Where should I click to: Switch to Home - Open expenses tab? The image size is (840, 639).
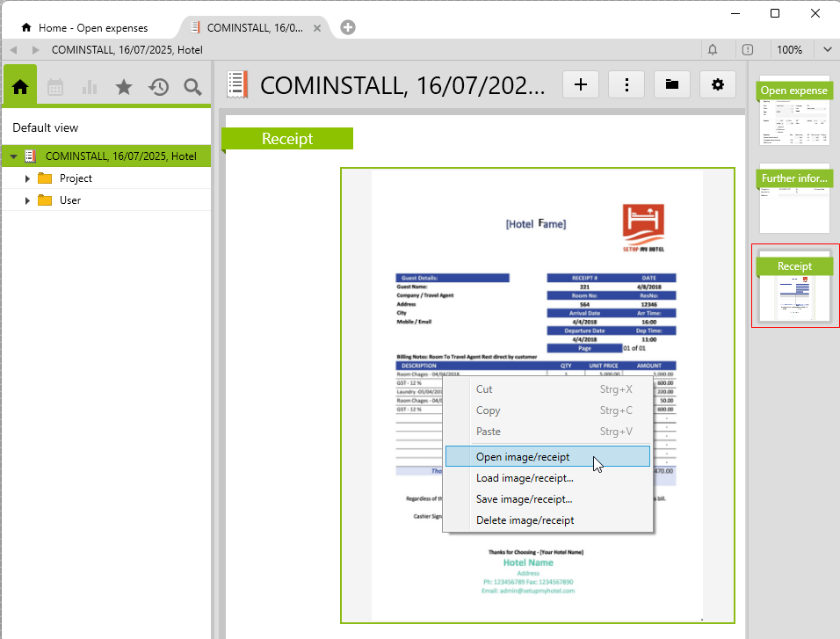(92, 28)
